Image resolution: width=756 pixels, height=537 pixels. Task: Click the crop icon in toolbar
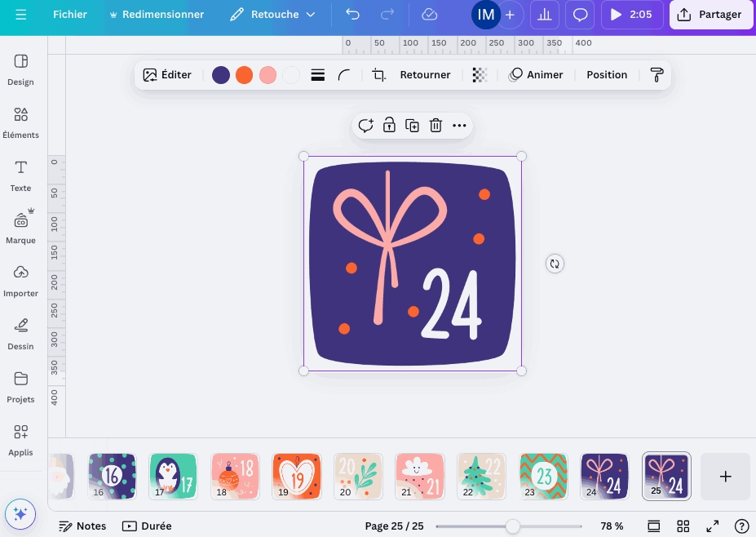(379, 75)
